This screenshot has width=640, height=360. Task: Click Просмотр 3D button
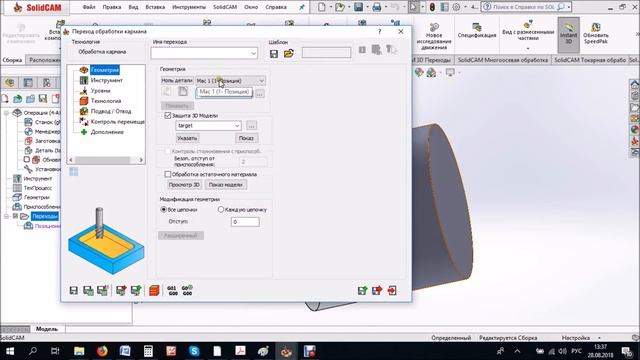point(184,184)
